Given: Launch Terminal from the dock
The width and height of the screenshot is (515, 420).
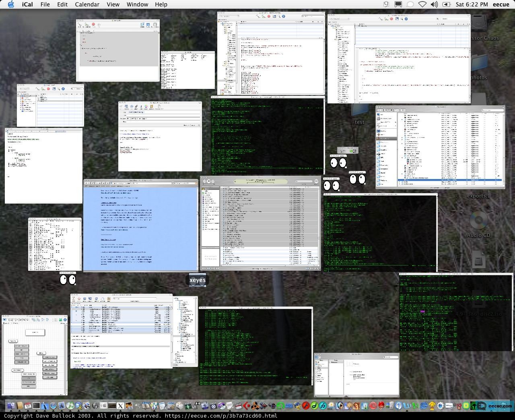Looking at the screenshot, I should (x=36, y=406).
